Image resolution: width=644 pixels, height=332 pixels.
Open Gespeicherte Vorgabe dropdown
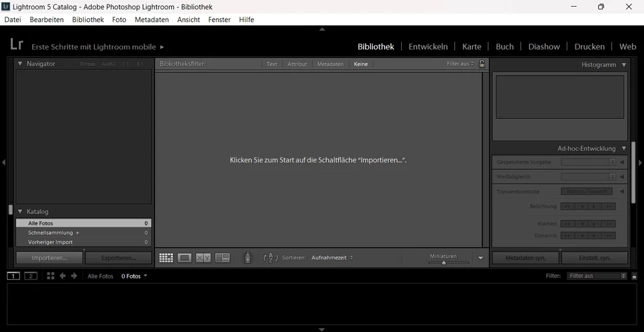tap(588, 162)
